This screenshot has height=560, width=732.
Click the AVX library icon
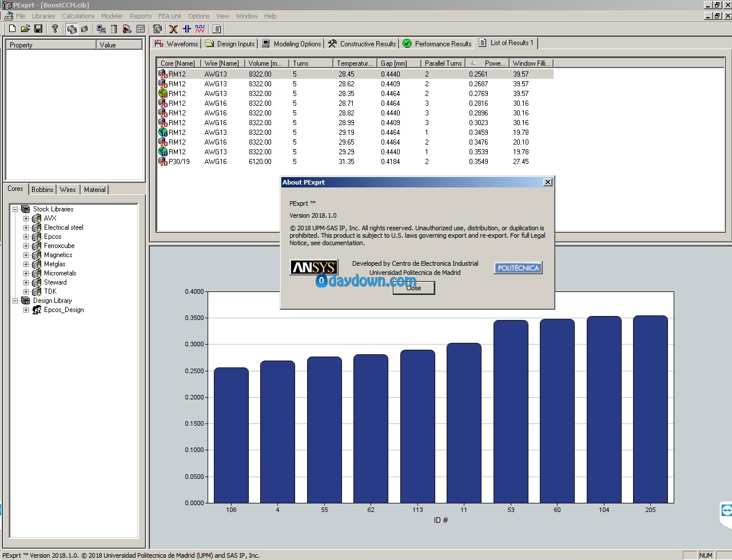click(37, 218)
